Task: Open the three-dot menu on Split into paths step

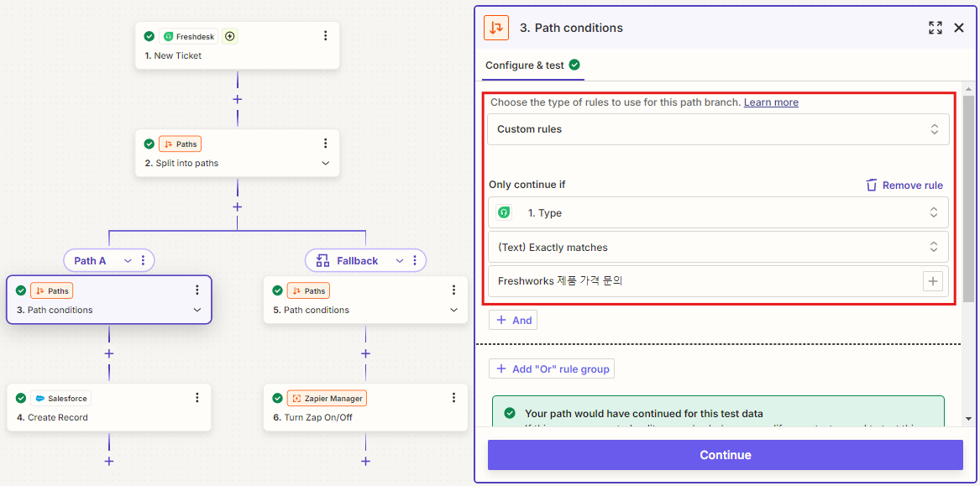Action: coord(325,144)
